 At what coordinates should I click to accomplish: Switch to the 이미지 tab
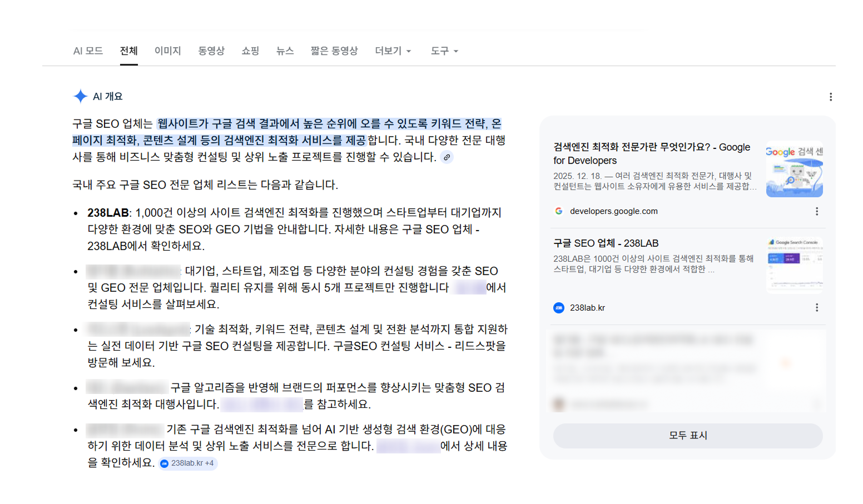168,51
